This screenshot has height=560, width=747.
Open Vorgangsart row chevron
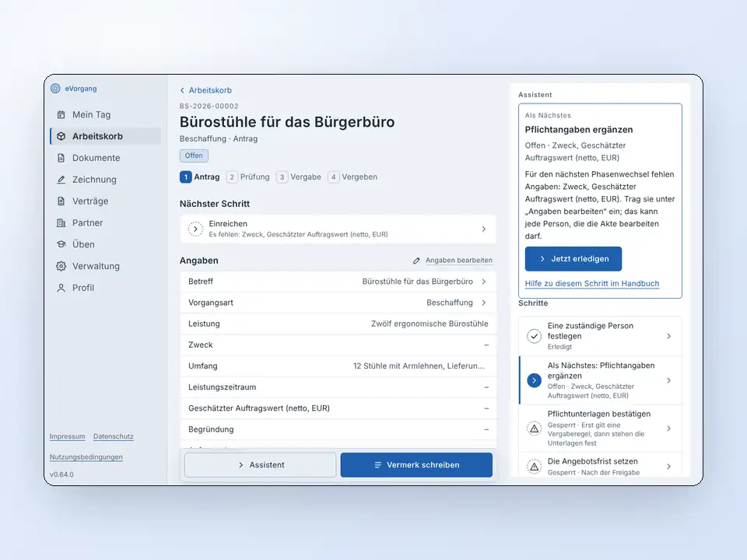coord(483,303)
